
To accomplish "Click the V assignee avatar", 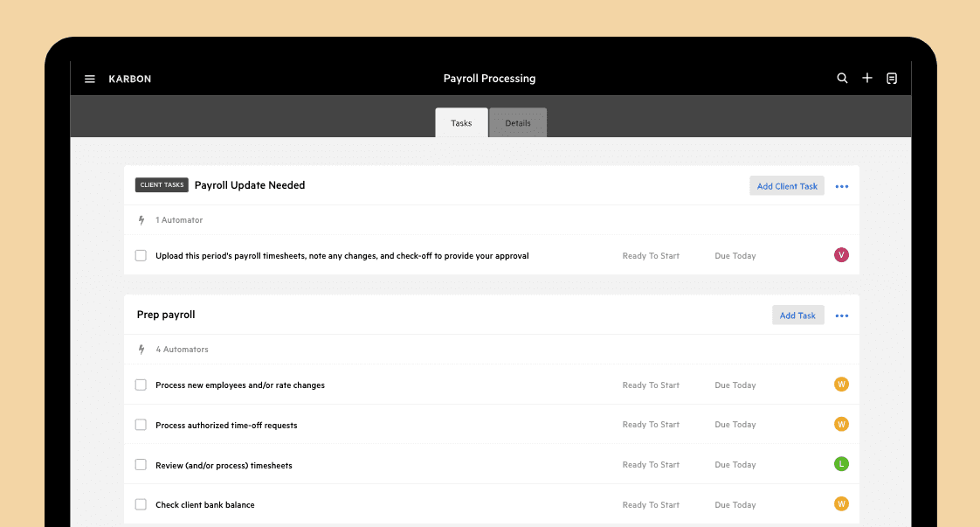I will click(841, 255).
